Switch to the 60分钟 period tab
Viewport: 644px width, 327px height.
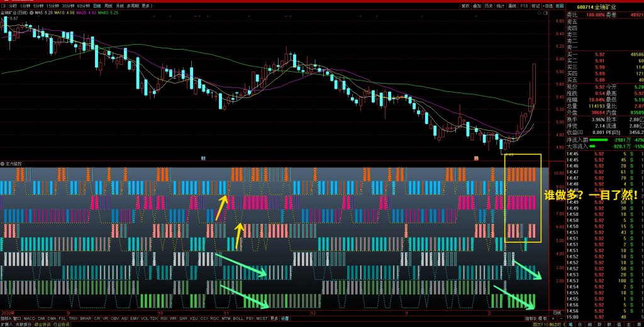[x=84, y=5]
